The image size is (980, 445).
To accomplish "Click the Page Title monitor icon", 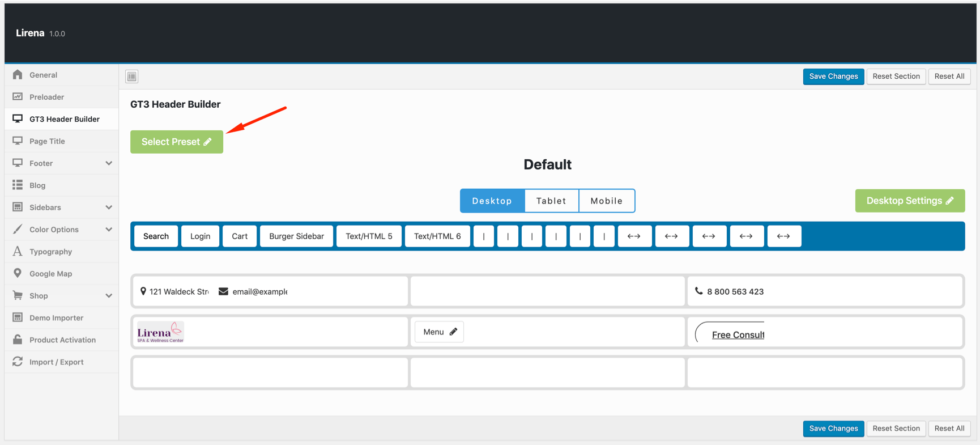I will 18,141.
